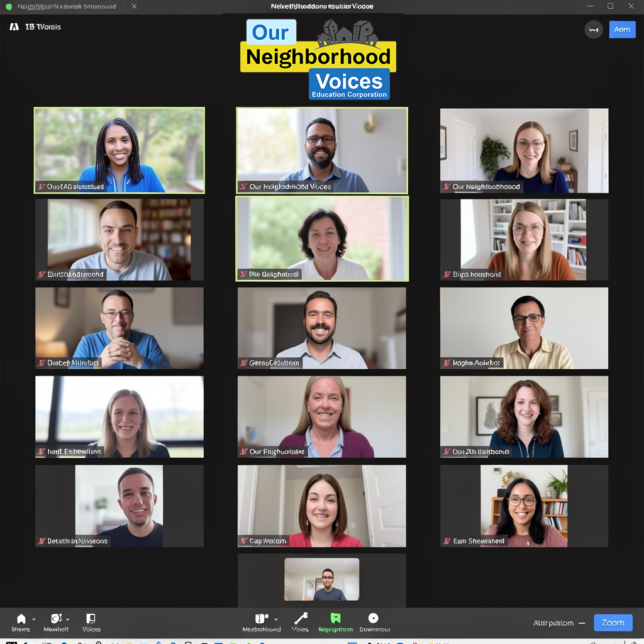Select the Rile Geighebodl video tile
644x644 pixels.
(x=322, y=238)
